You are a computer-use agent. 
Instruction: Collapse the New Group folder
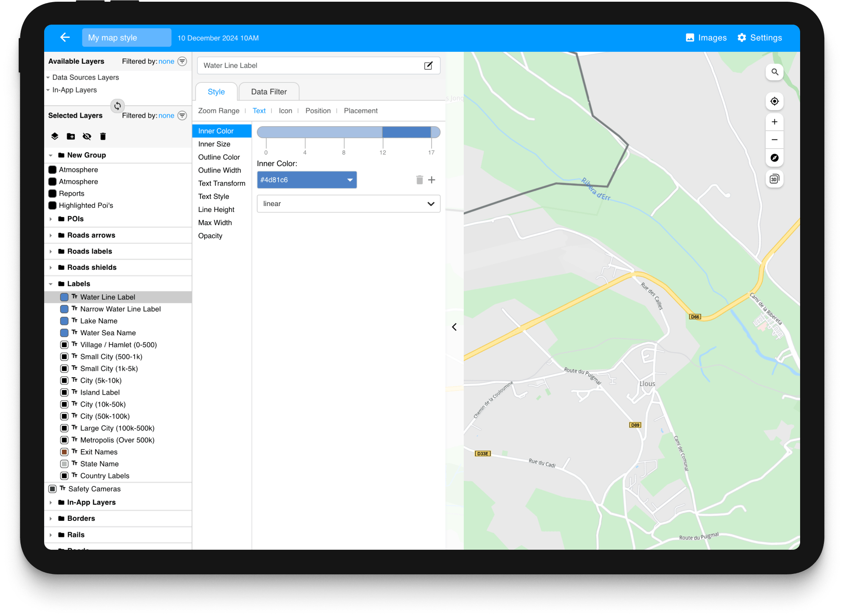coord(51,155)
